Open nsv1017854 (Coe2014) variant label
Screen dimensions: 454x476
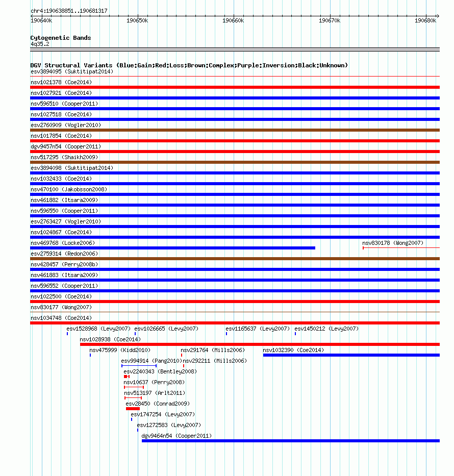(x=61, y=136)
